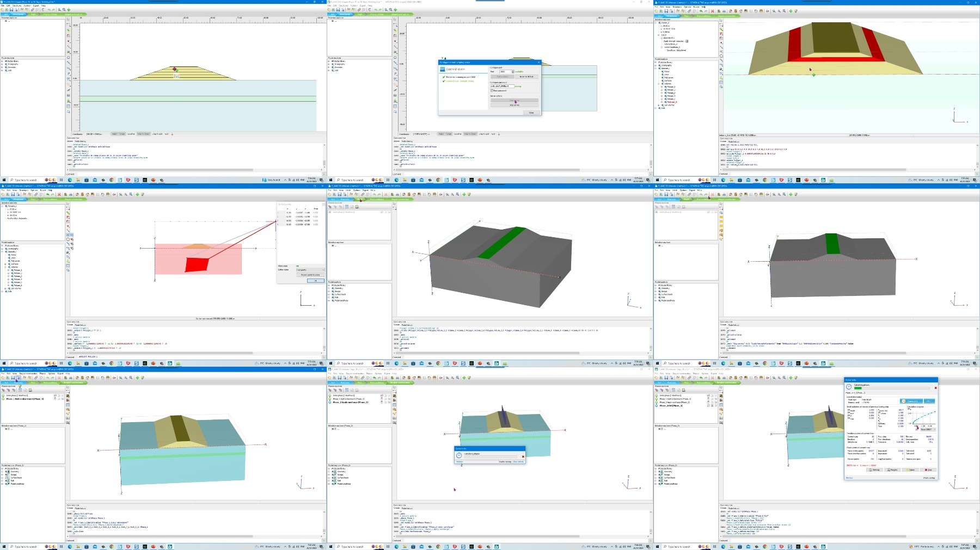This screenshot has width=980, height=550.
Task: Expand the Surfaces node in red-polygon window
Action: click(5, 264)
